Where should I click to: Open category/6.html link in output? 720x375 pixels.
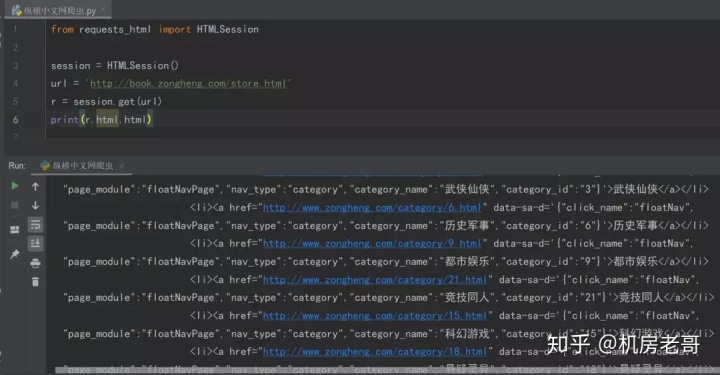pos(372,208)
